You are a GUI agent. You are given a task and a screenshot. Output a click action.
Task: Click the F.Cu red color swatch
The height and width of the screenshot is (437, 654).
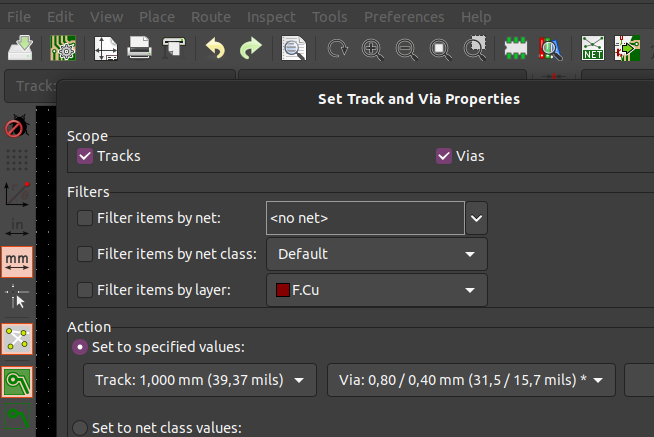[x=283, y=290]
